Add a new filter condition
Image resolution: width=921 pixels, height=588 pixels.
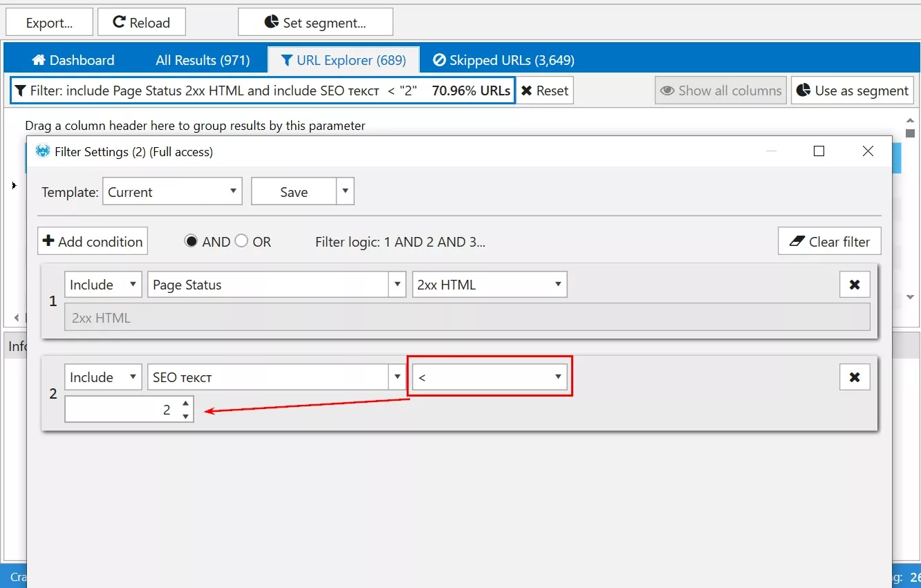tap(93, 241)
